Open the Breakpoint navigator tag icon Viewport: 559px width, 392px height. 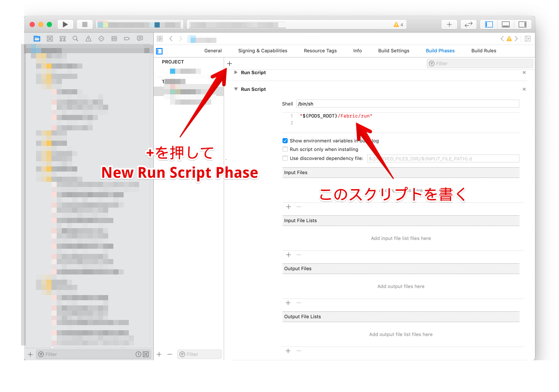coord(127,38)
